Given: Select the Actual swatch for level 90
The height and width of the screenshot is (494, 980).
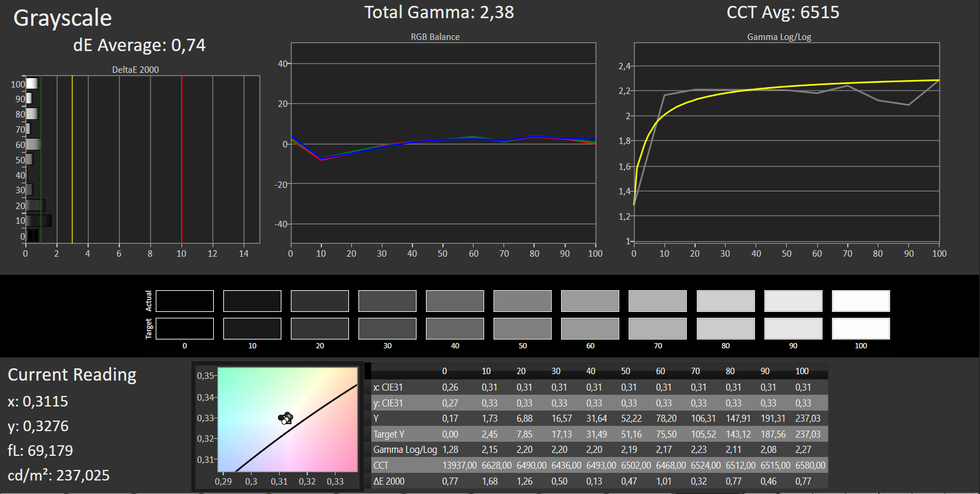Looking at the screenshot, I should click(x=793, y=301).
